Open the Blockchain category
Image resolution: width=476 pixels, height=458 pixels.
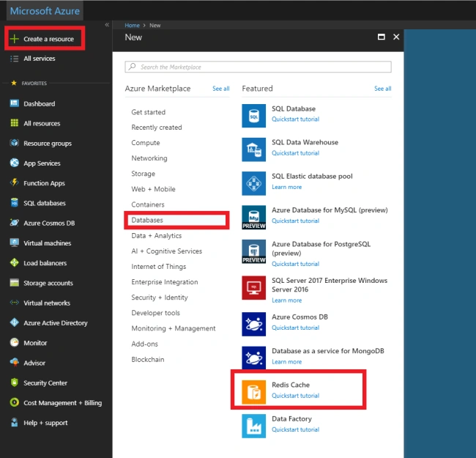[x=147, y=359]
